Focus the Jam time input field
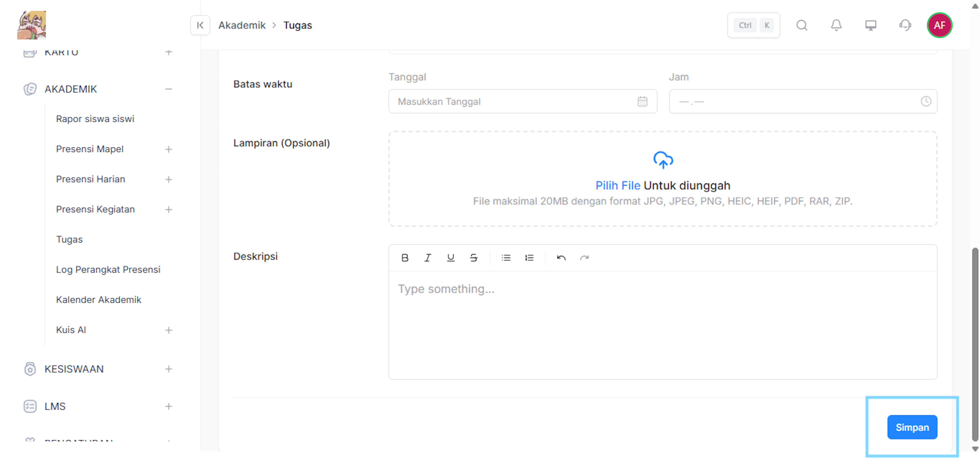Screen dimensions: 980x458 pyautogui.click(x=803, y=102)
